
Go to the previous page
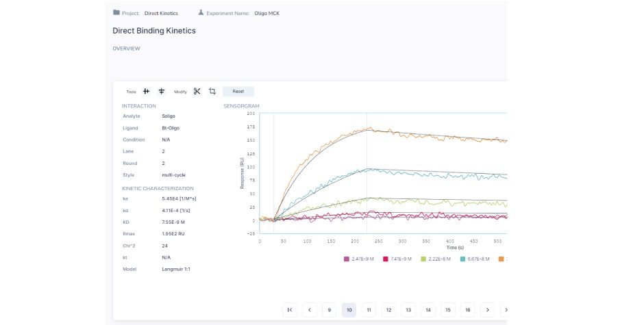click(x=310, y=310)
